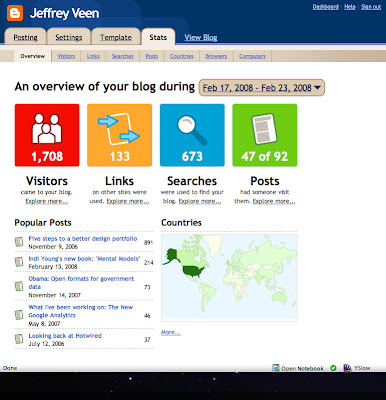The width and height of the screenshot is (386, 400).
Task: Click the Open Notebook status bar icon
Action: coord(276,368)
